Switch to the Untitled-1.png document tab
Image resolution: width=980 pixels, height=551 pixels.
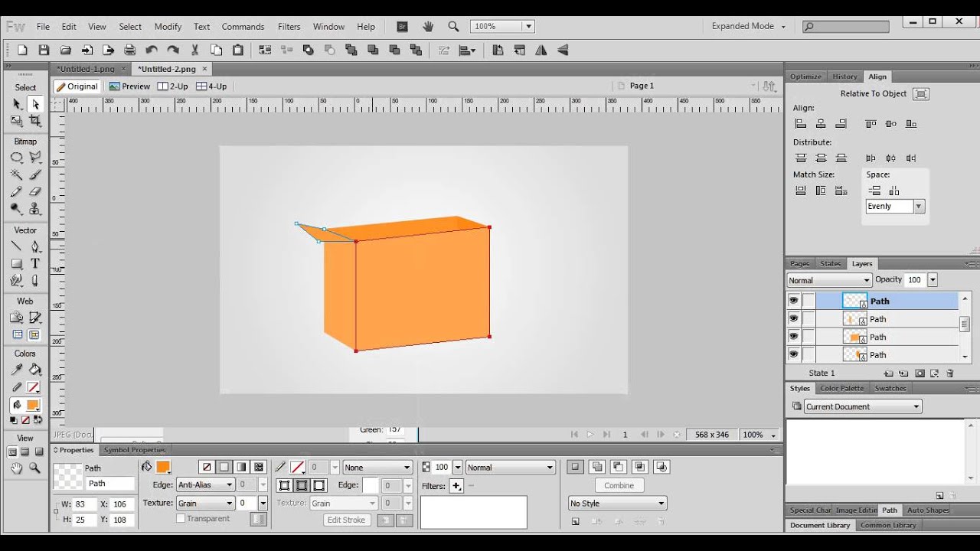pyautogui.click(x=86, y=69)
